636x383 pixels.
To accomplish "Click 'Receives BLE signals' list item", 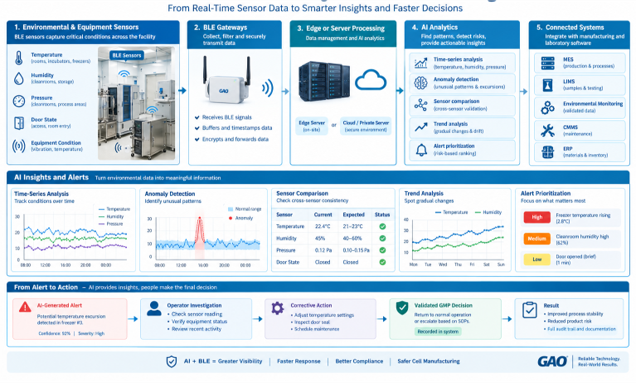I will coord(227,117).
